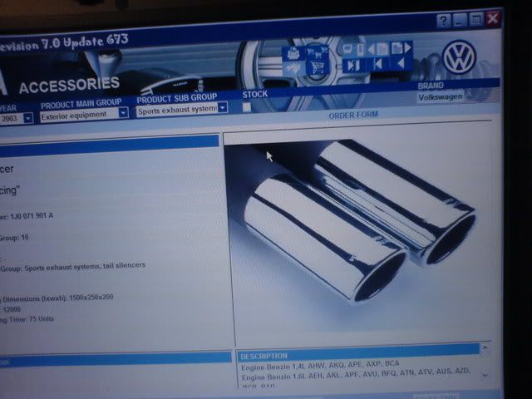
Task: Click the Volkswagen logo
Action: coord(457,57)
